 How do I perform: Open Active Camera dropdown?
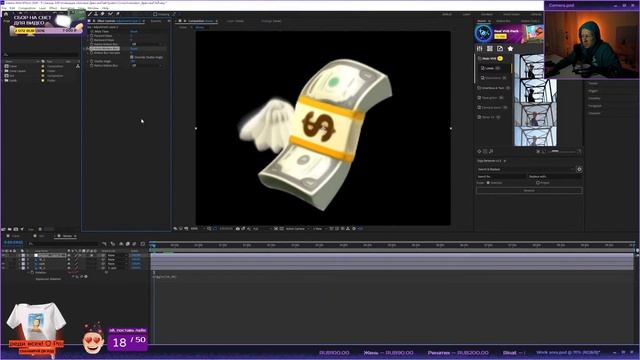tap(297, 229)
